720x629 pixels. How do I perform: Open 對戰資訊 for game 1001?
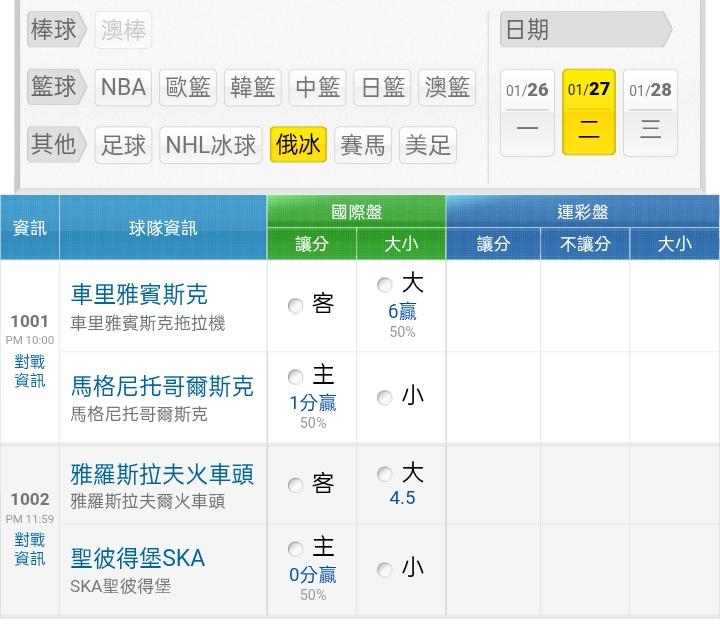[30, 371]
